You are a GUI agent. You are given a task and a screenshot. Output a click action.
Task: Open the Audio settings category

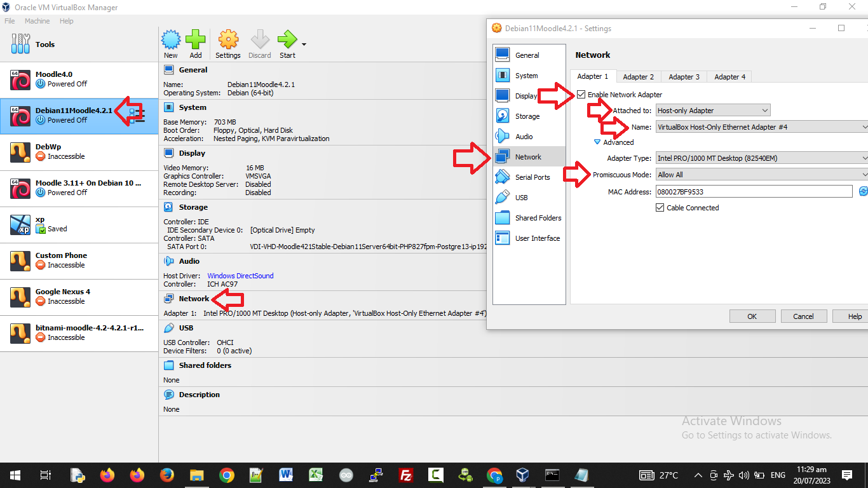coord(529,137)
